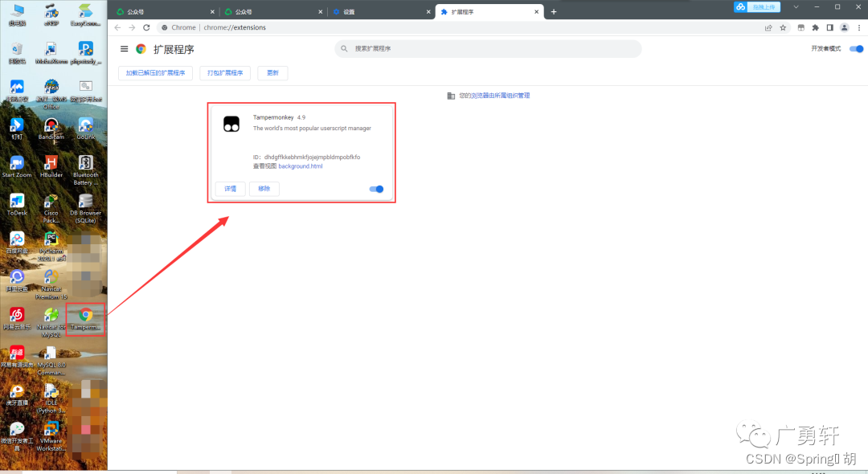
Task: Open the Extensions puzzle piece menu
Action: coord(815,27)
